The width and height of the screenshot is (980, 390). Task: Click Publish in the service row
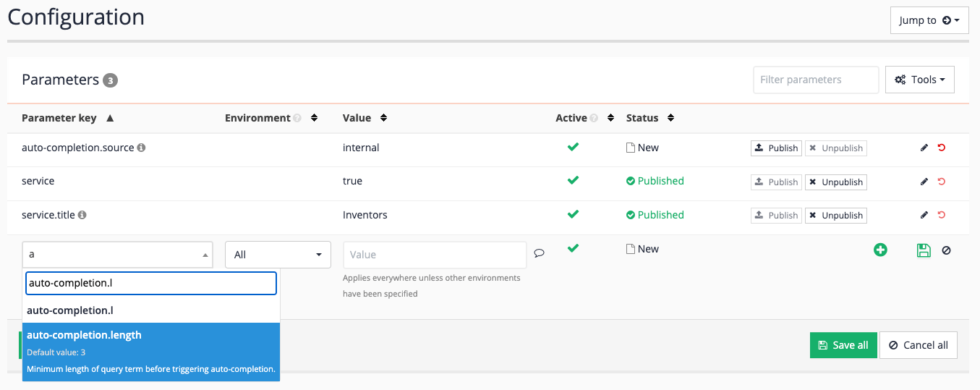pos(776,182)
